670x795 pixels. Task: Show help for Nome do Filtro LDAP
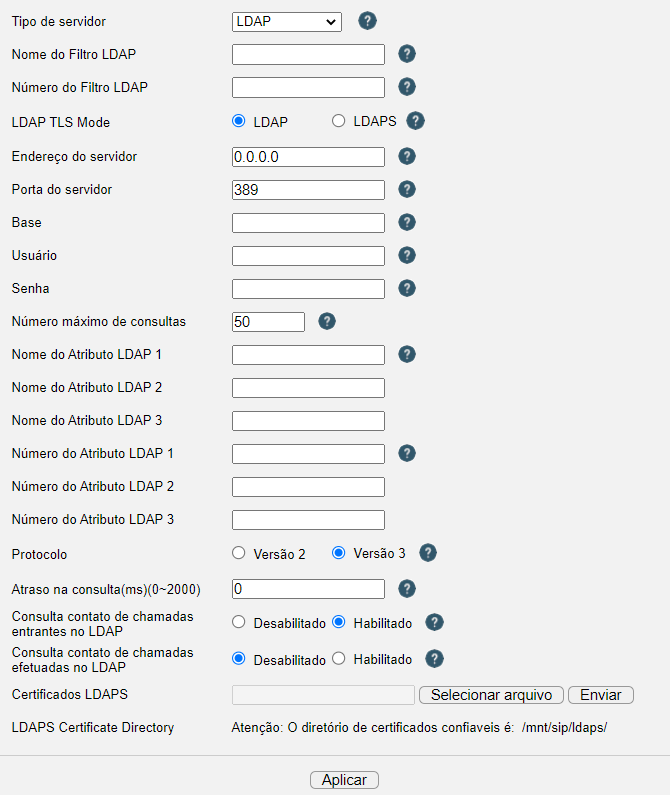tap(407, 54)
